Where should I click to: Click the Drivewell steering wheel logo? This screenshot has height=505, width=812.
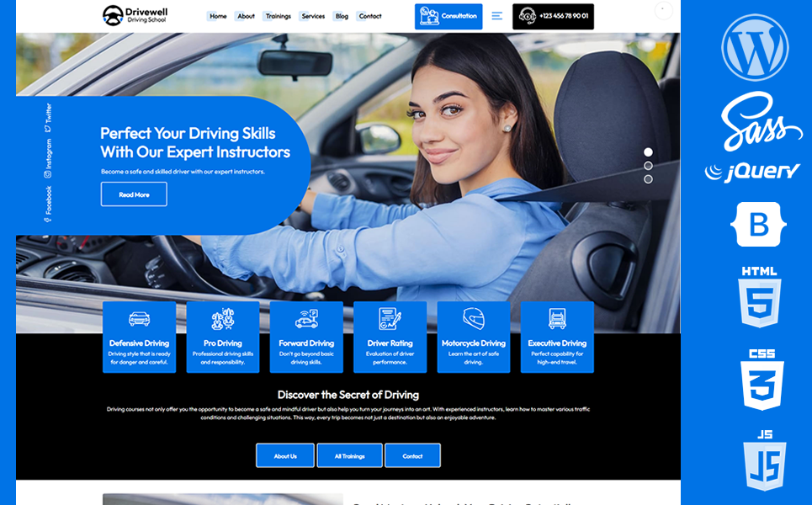pos(113,16)
